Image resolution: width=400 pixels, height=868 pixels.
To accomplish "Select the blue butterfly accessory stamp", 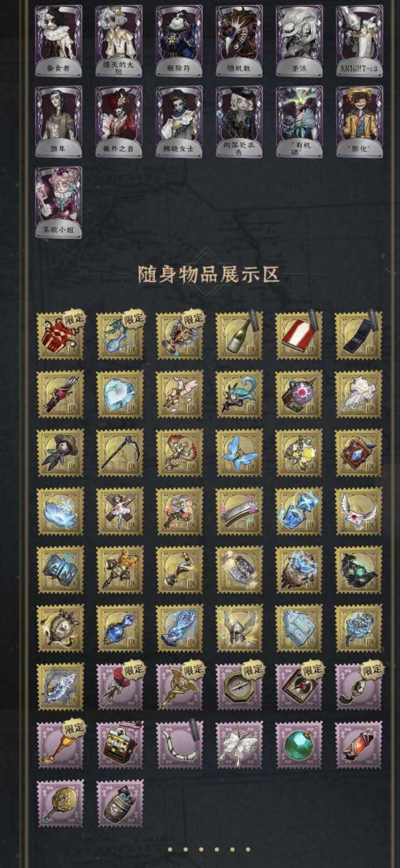I will (239, 453).
